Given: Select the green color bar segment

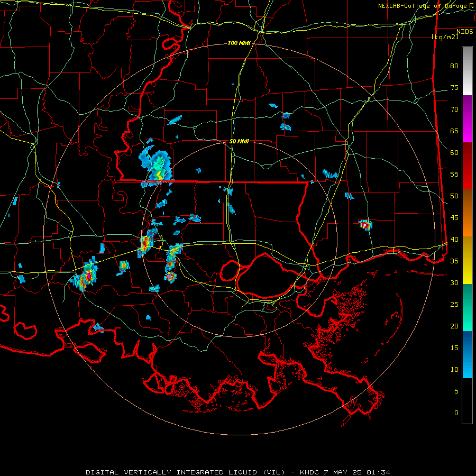Looking at the screenshot, I should click(467, 307).
